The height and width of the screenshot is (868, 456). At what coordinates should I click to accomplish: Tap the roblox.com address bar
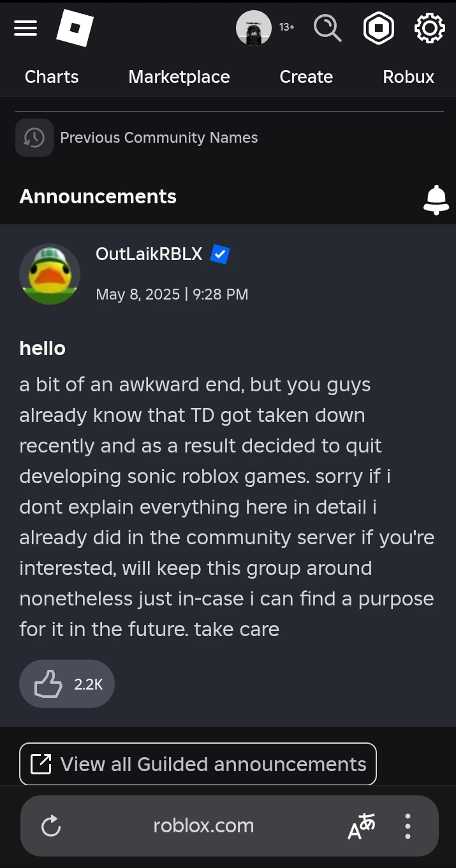(203, 826)
